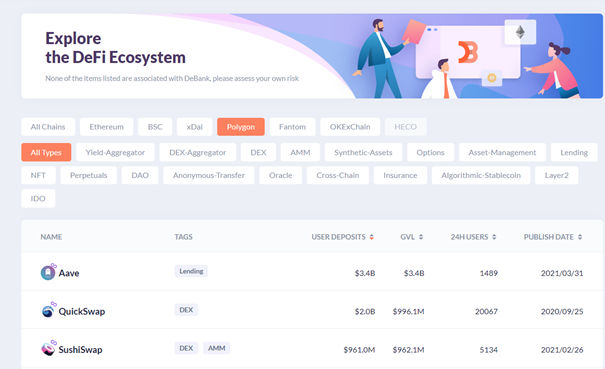The height and width of the screenshot is (369, 605).
Task: Filter by Anonymous-Transfer type
Action: (x=209, y=175)
